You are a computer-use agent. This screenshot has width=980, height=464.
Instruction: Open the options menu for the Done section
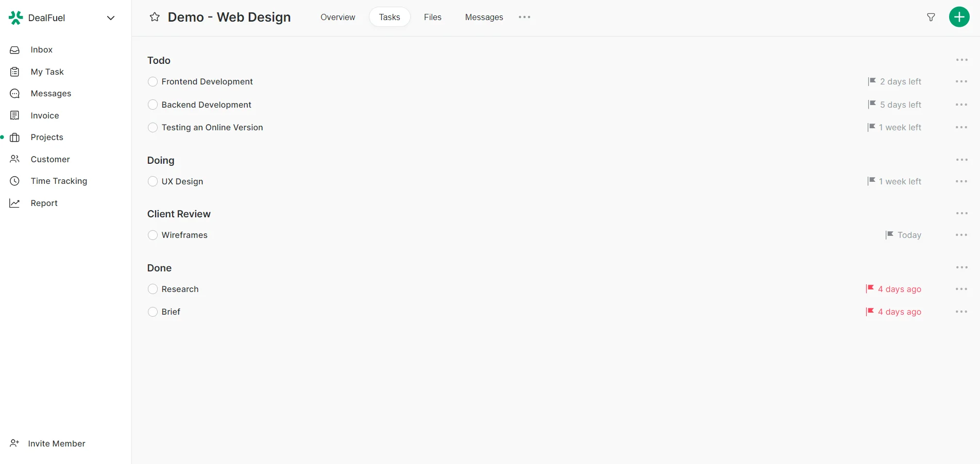(x=961, y=267)
